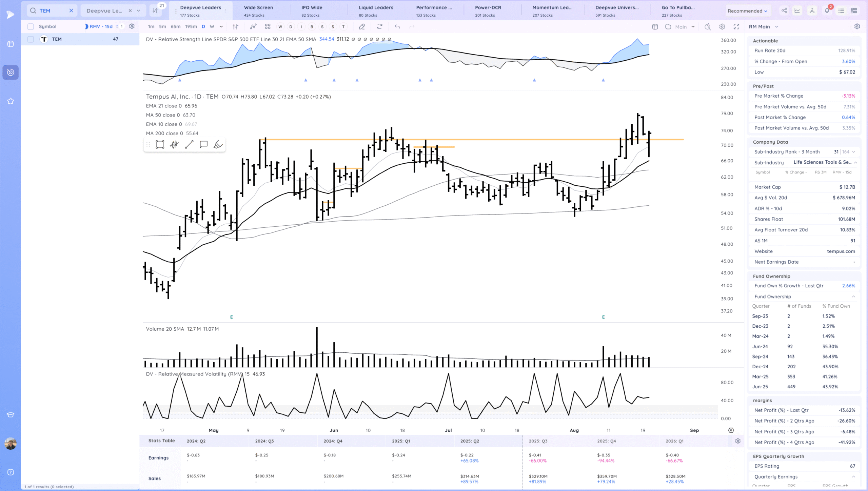Click the rectangle drawing tool
Viewport: 868px width, 491px height.
coord(160,145)
